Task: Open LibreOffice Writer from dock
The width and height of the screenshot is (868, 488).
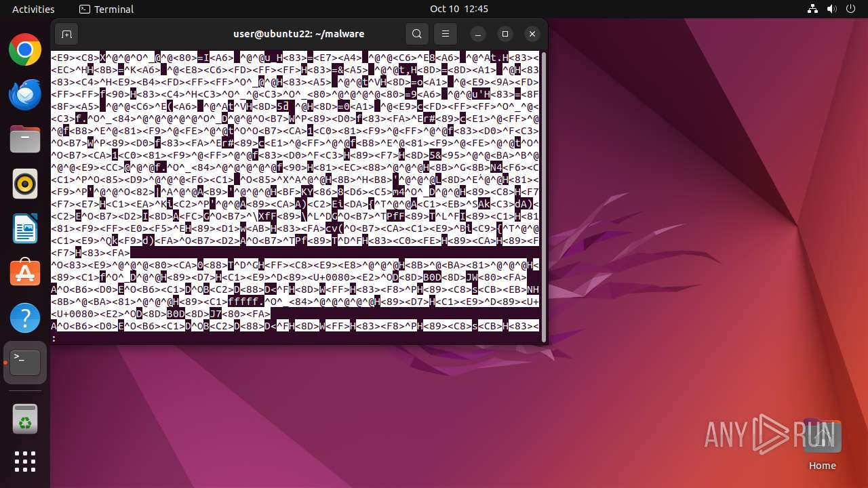Action: [25, 228]
